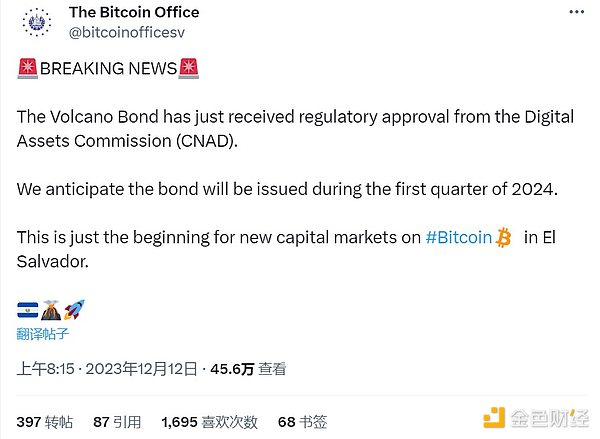Screen dimensions: 600x439
Task: Click the left siren emoji before BREAKING NEWS
Action: coord(27,68)
